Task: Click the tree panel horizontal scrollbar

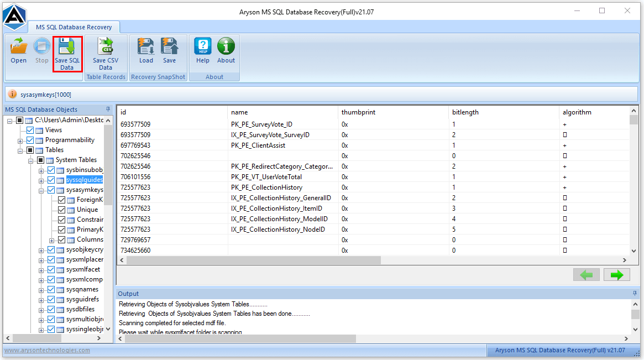Action: [x=37, y=338]
